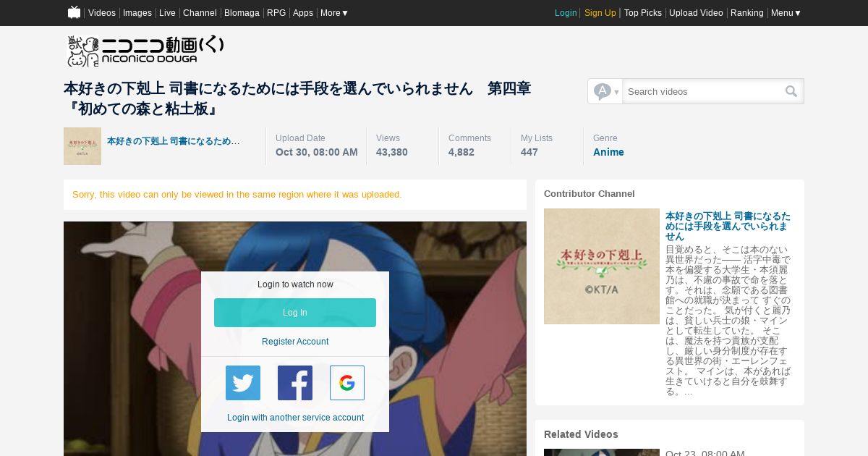Viewport: 868px width, 456px height.
Task: Click the Niconico TV icon in top bar
Action: click(x=74, y=12)
